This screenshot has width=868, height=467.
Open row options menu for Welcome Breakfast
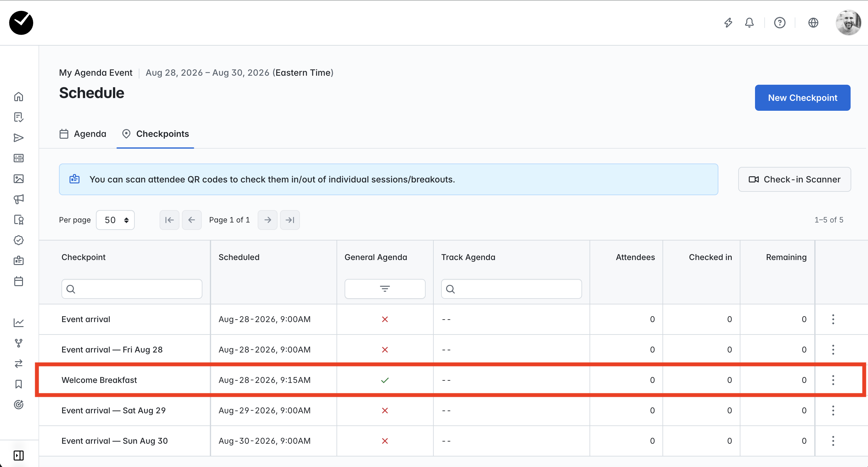pos(833,380)
